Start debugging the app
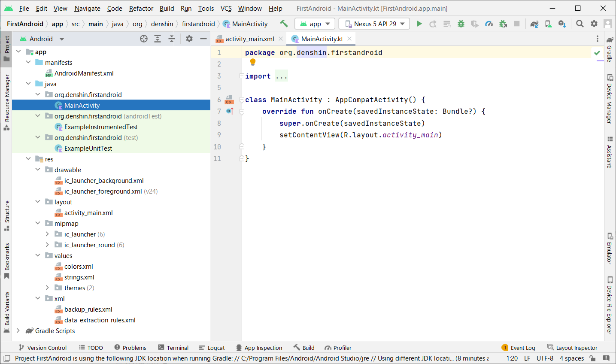The height and width of the screenshot is (364, 616). (461, 24)
